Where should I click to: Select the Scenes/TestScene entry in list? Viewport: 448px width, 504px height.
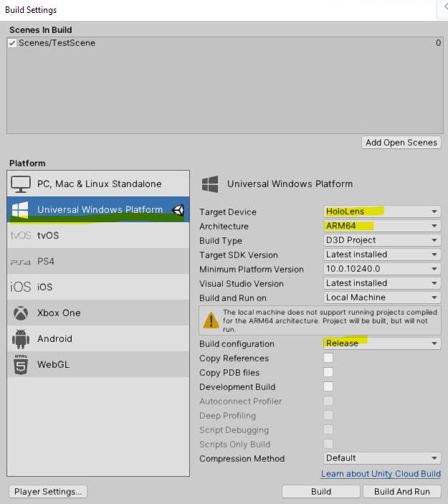point(224,43)
